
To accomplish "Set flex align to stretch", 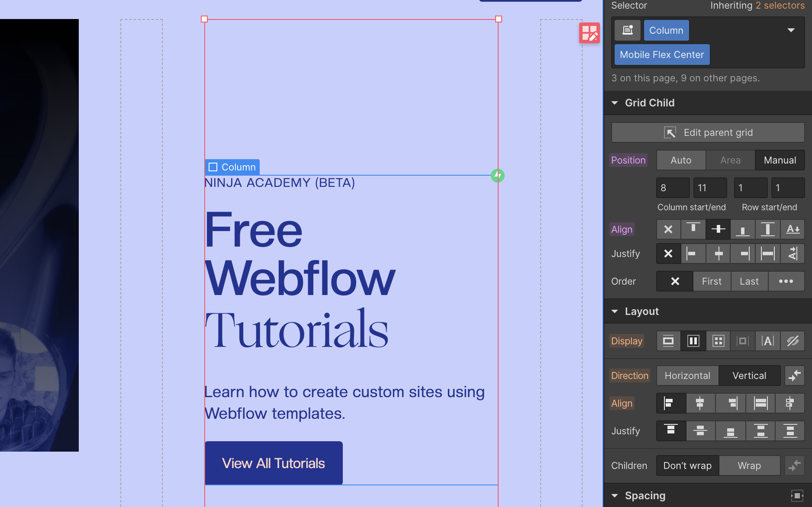I will coord(760,403).
